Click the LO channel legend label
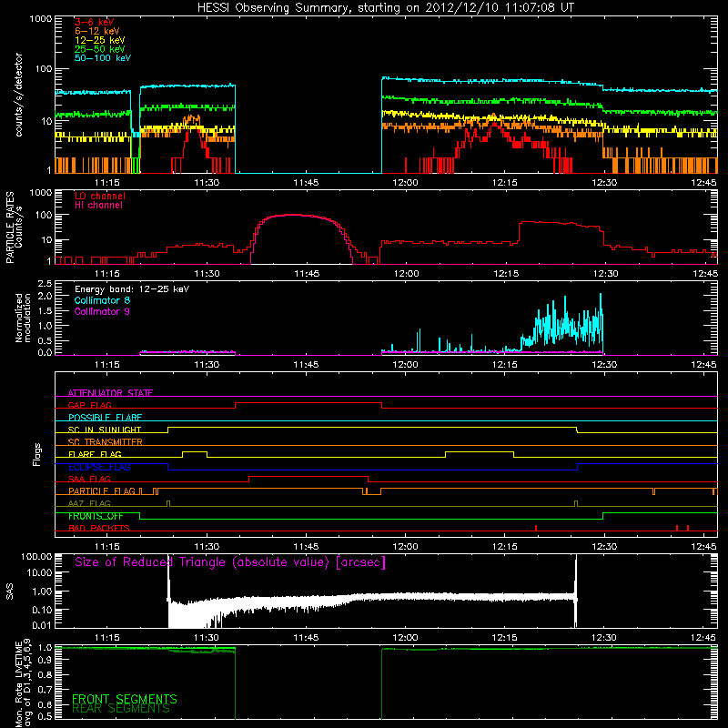The height and width of the screenshot is (728, 728). [100, 196]
